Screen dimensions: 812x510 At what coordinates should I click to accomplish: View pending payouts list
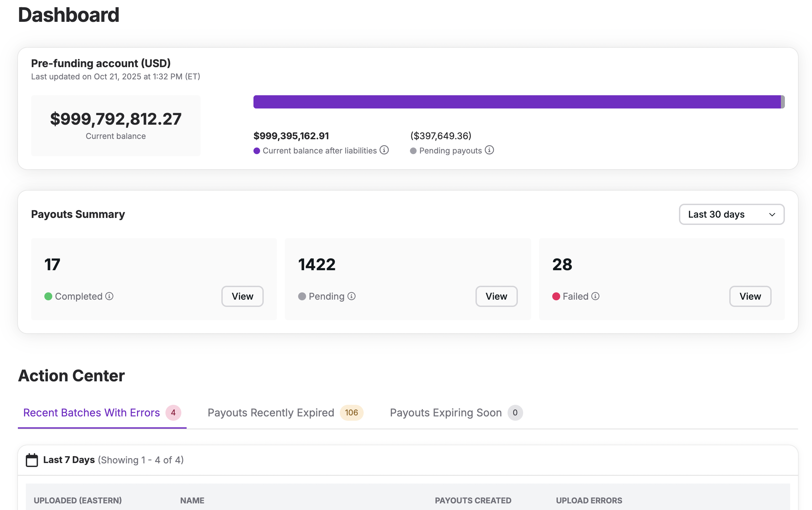(496, 296)
